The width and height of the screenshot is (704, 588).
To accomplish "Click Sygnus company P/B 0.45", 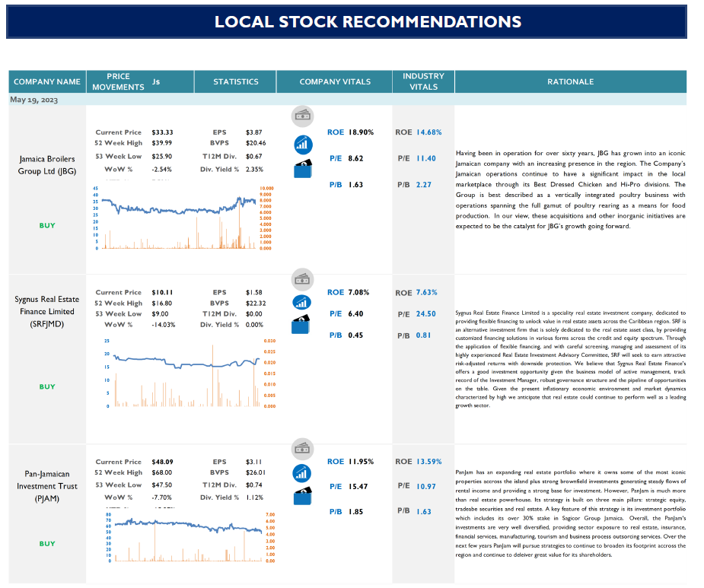I will 355,335.
